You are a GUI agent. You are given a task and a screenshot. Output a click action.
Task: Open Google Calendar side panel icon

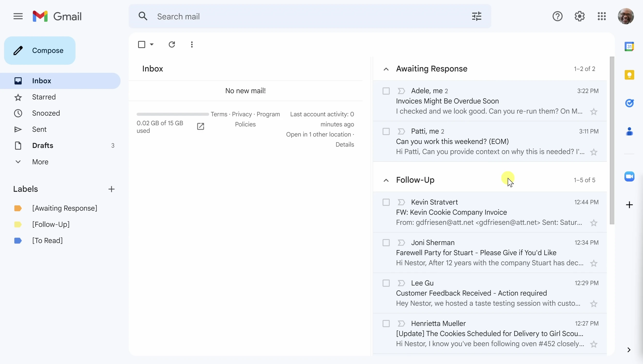point(629,46)
